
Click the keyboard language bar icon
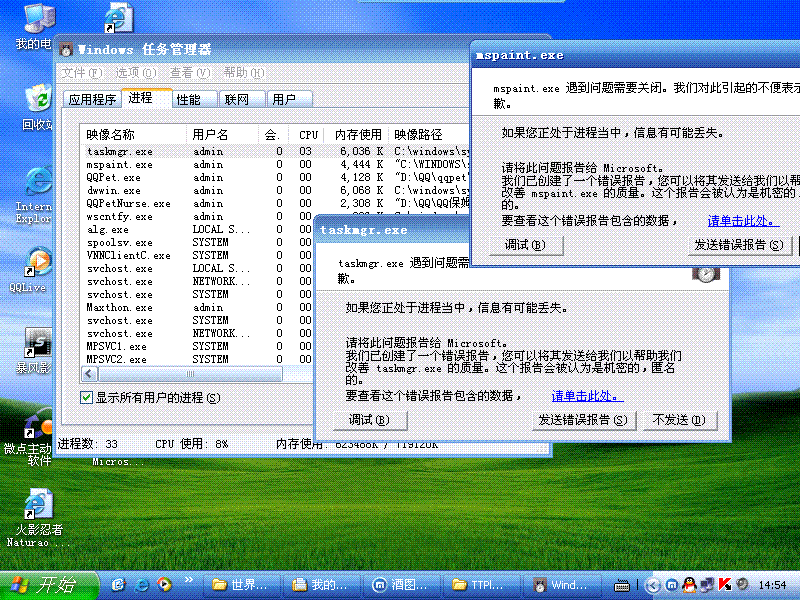coord(621,586)
